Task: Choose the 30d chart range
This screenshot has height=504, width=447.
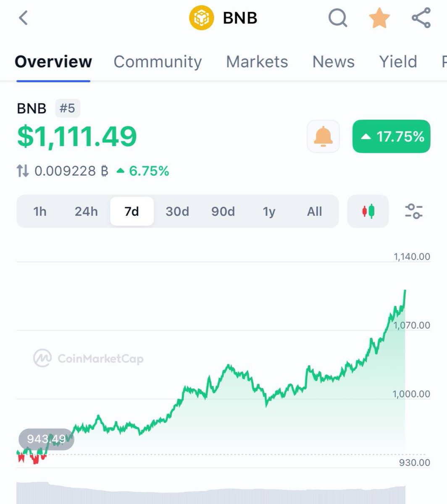Action: (x=177, y=211)
